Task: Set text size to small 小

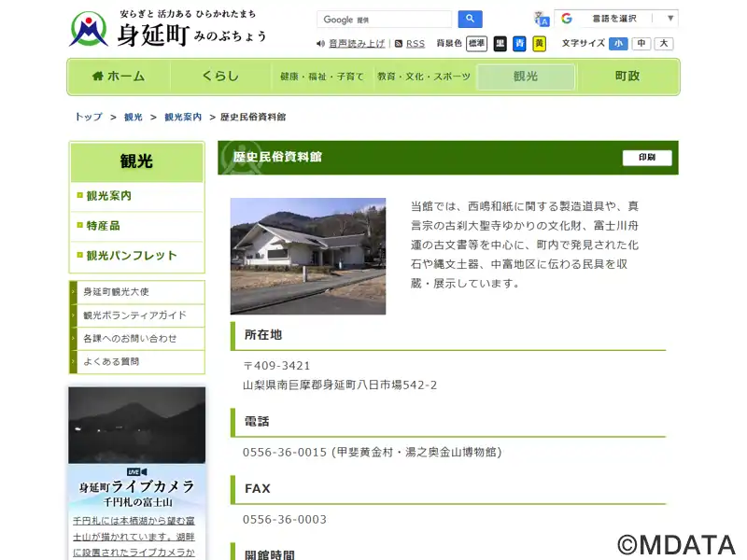Action: point(618,44)
